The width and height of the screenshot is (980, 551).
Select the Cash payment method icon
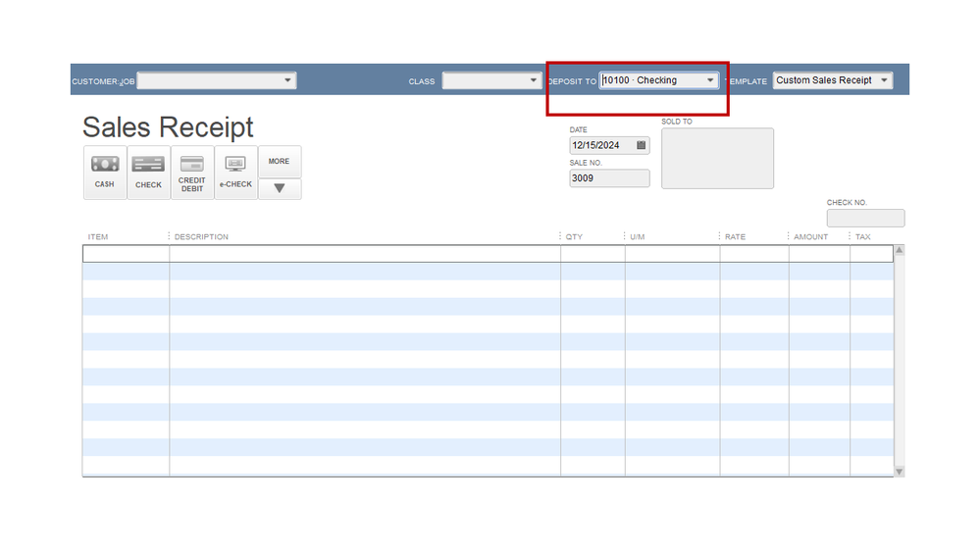click(x=105, y=173)
